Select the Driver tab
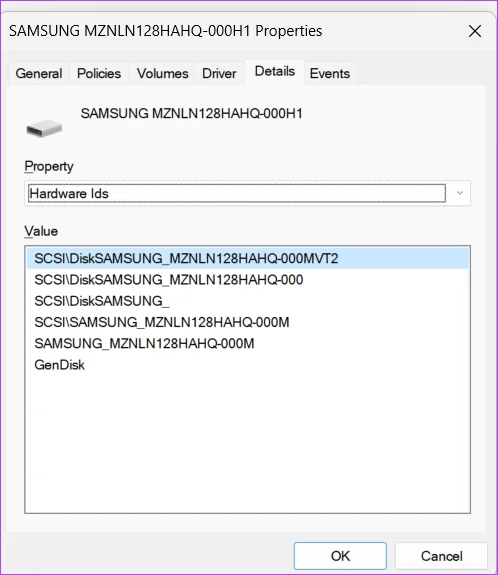498x575 pixels. tap(219, 73)
